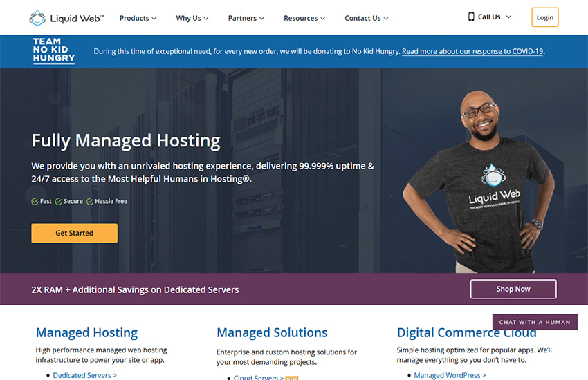
Task: Expand the Products menu chevron
Action: [154, 19]
